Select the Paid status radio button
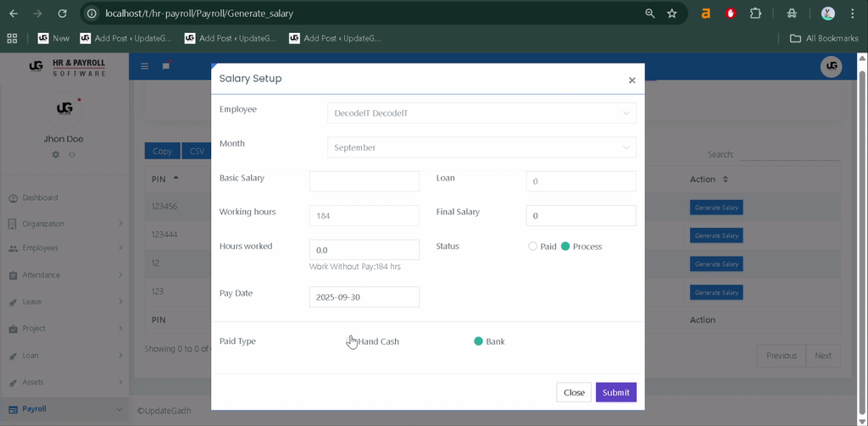This screenshot has height=426, width=868. [532, 246]
